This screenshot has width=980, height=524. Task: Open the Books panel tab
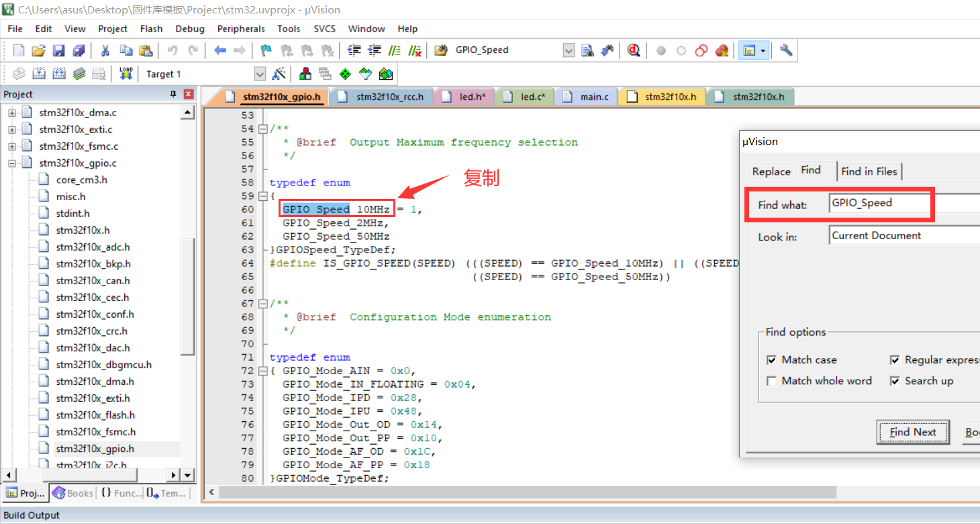pos(72,493)
